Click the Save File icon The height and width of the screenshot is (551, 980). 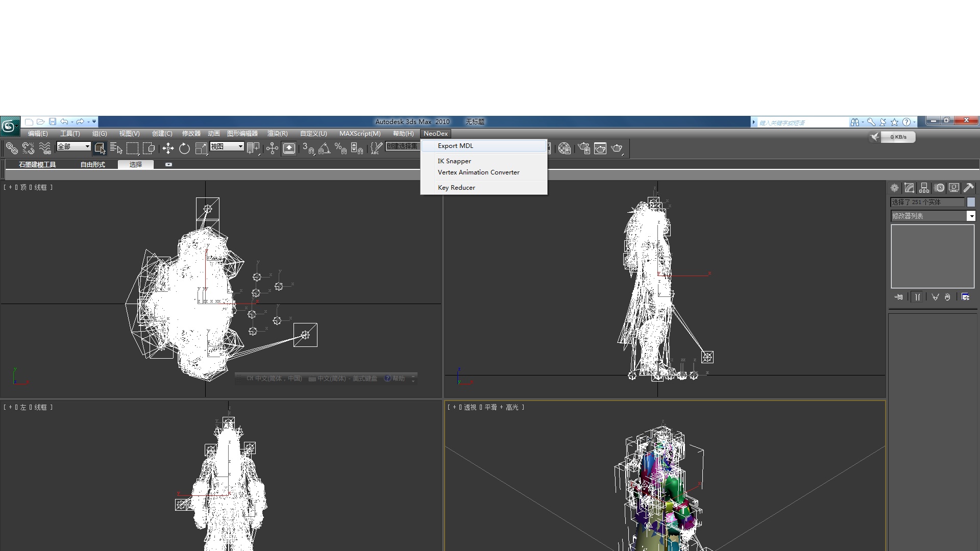point(53,122)
